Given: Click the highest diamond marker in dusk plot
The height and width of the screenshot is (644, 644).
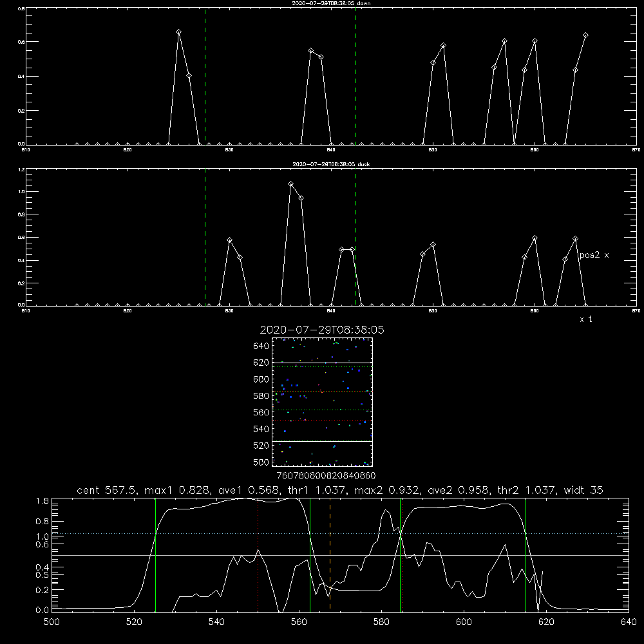Looking at the screenshot, I should click(291, 184).
